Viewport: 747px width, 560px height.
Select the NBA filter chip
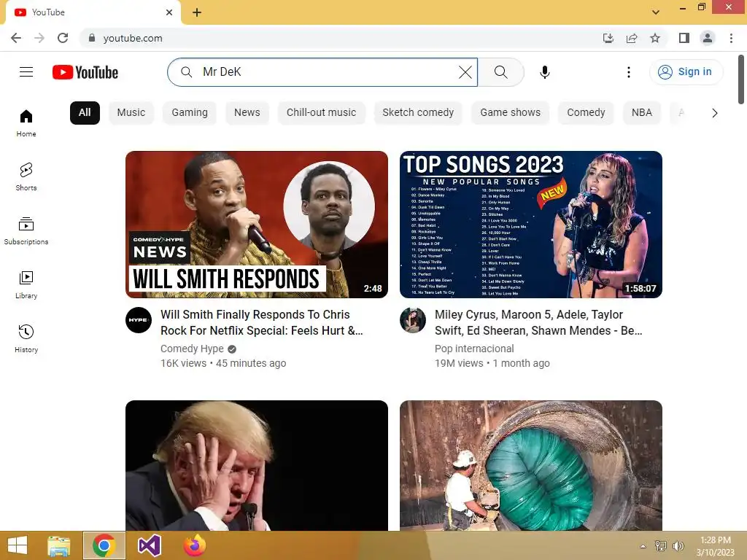(642, 113)
